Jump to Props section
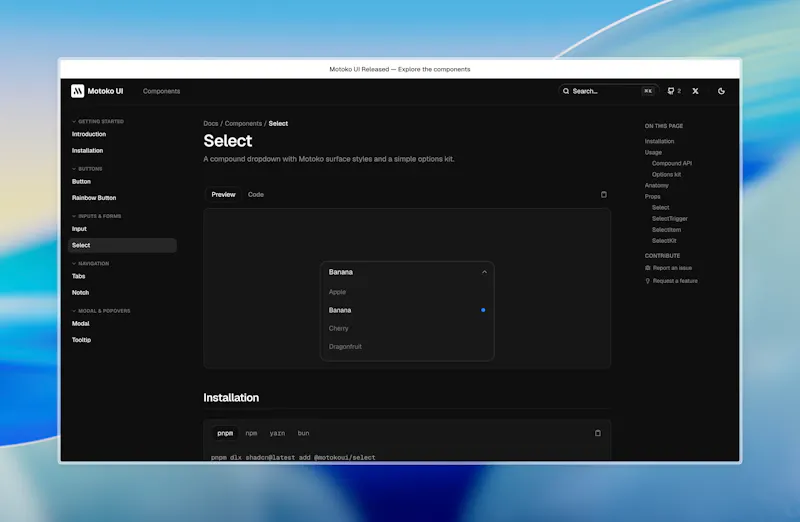 tap(652, 196)
